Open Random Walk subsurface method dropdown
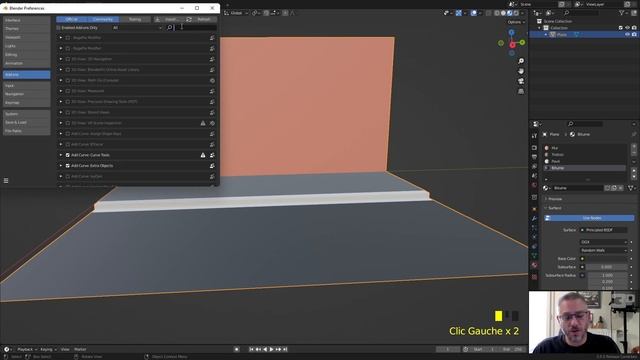The height and width of the screenshot is (360, 640). (x=603, y=250)
